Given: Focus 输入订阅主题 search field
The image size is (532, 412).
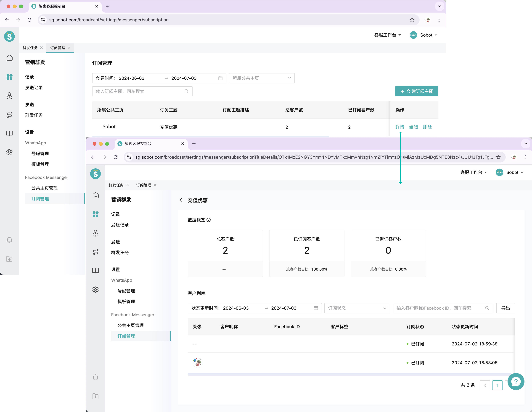Looking at the screenshot, I should pyautogui.click(x=142, y=91).
